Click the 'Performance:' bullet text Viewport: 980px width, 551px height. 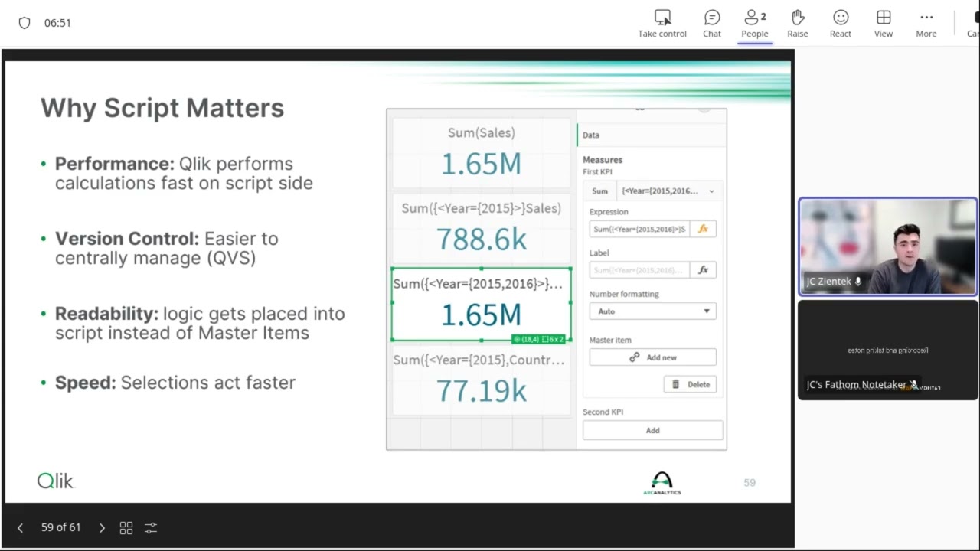tap(115, 164)
